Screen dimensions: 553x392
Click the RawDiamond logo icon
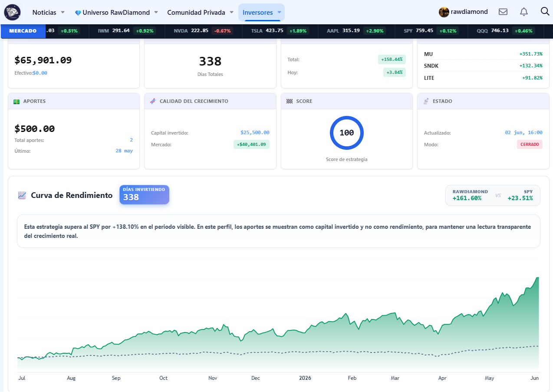pos(12,12)
